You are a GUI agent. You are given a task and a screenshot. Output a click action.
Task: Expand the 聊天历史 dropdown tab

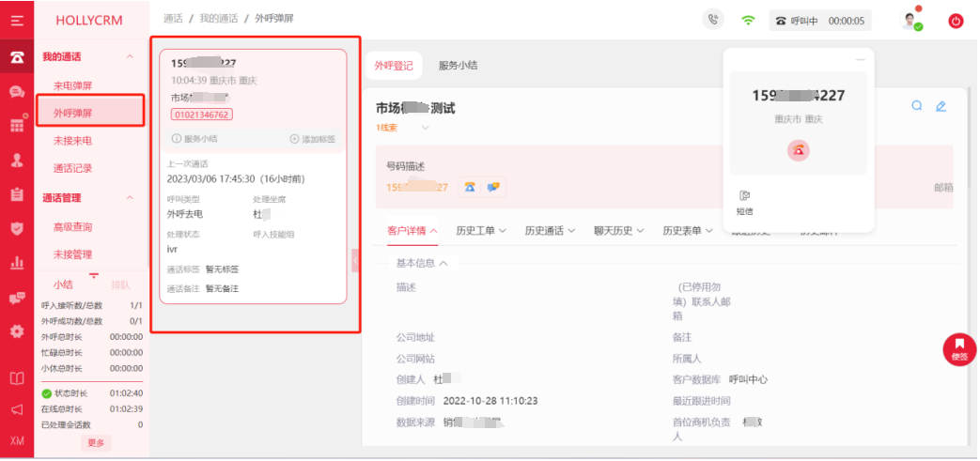point(619,231)
